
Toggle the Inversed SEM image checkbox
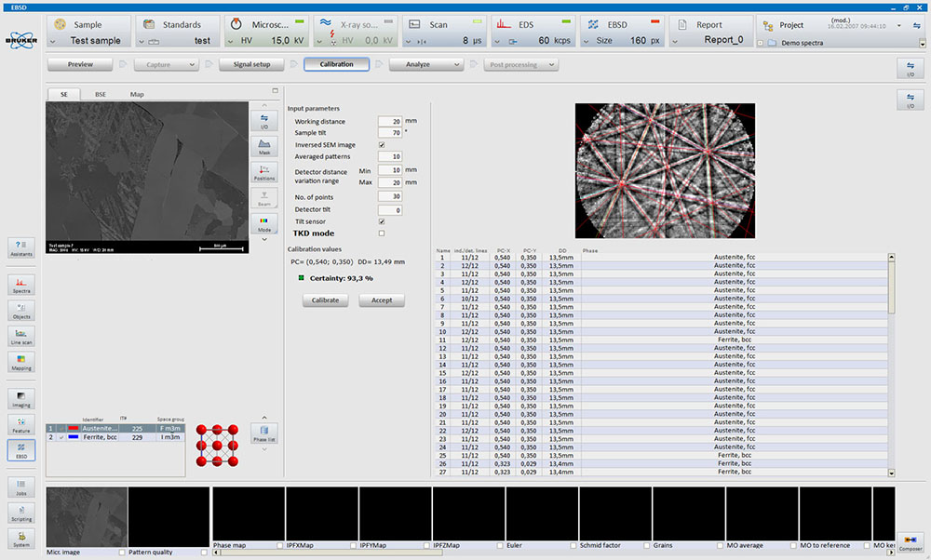click(382, 145)
